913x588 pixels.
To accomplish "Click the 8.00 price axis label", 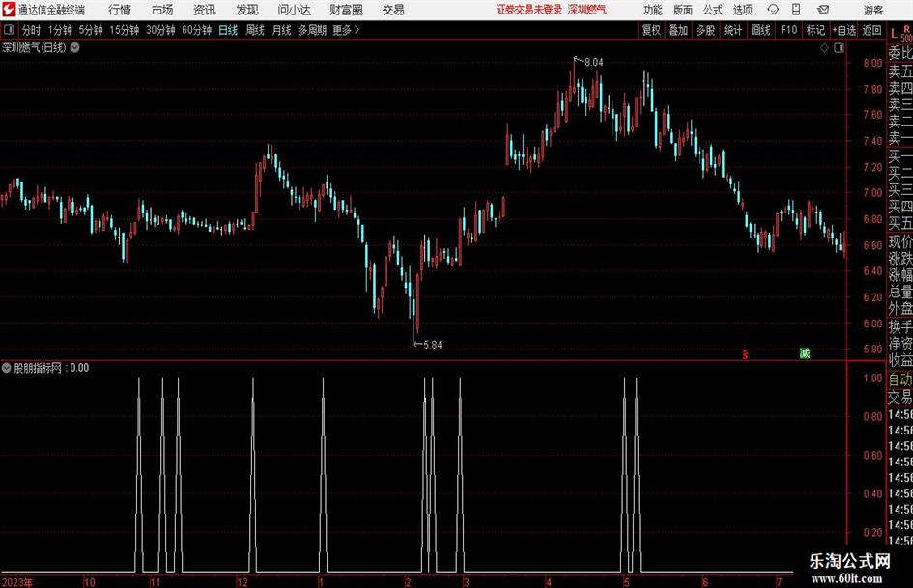I will pos(872,63).
